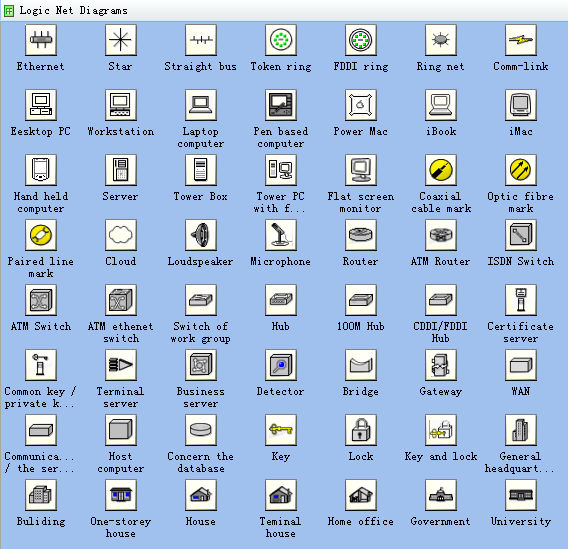Click the Gateway icon

point(441,365)
